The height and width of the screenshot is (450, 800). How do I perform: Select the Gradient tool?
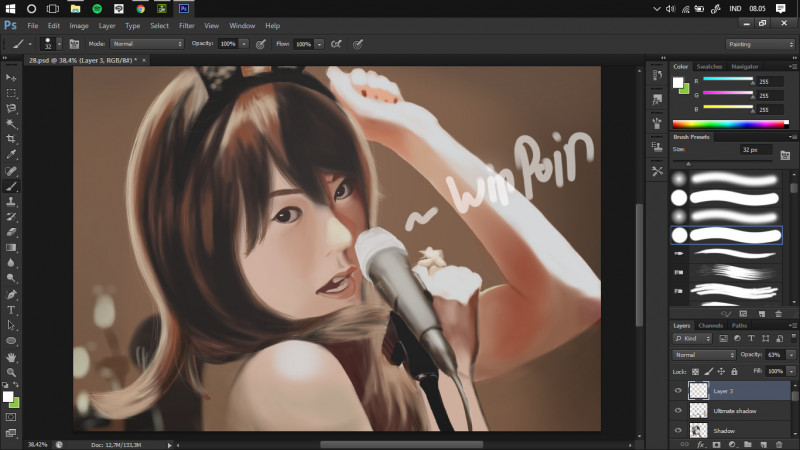pos(11,247)
